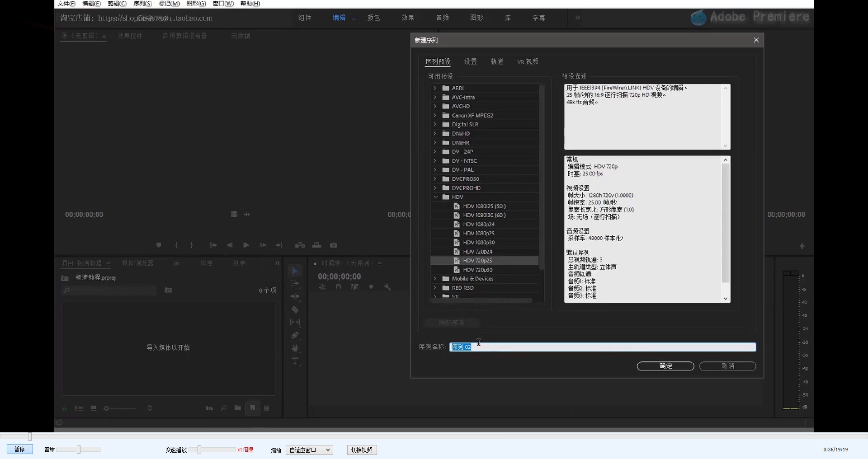Open the 自适应窗口 zoom dropdown
The image size is (868, 459).
(309, 450)
